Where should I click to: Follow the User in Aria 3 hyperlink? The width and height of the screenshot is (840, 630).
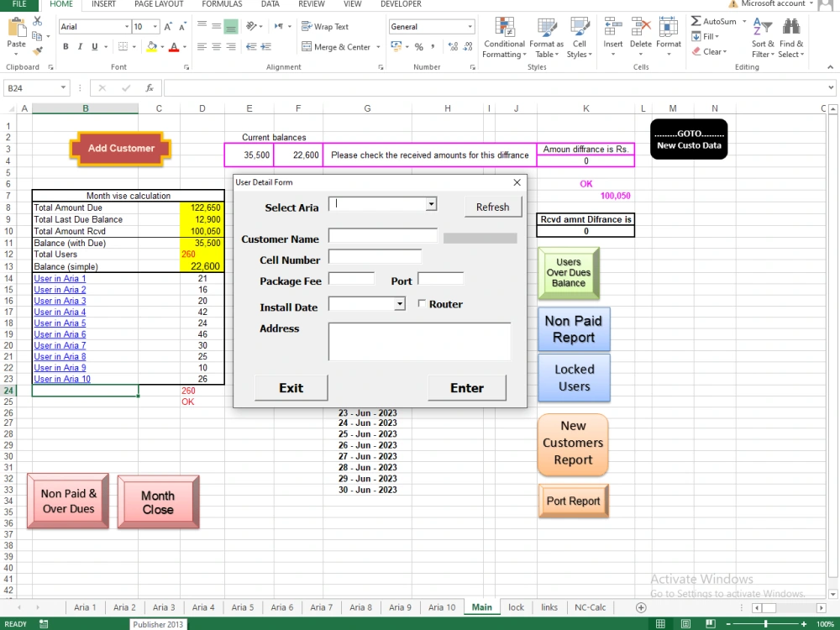pyautogui.click(x=59, y=301)
